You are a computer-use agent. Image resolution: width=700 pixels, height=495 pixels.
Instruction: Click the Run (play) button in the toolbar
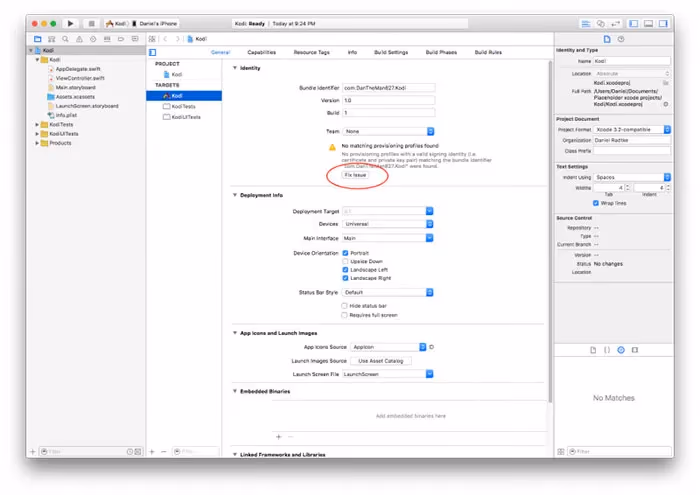click(x=70, y=23)
